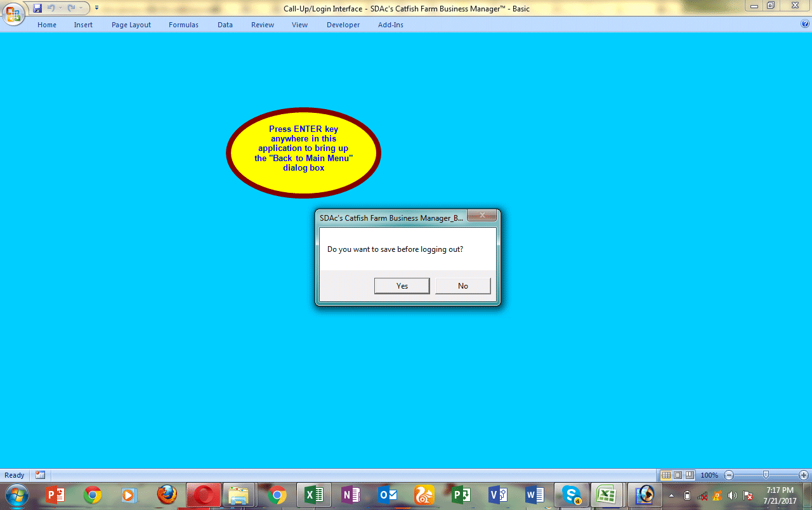Open the orange UC Browser taskbar icon
The image size is (812, 510).
point(424,495)
